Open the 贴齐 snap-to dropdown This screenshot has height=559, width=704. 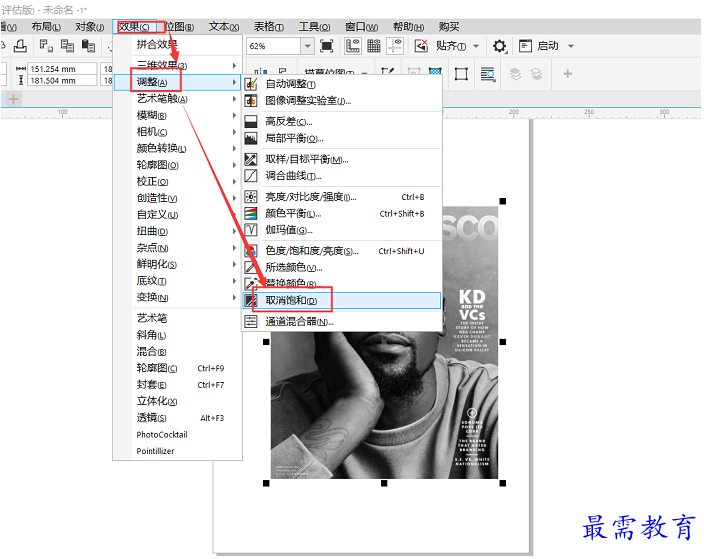point(476,46)
